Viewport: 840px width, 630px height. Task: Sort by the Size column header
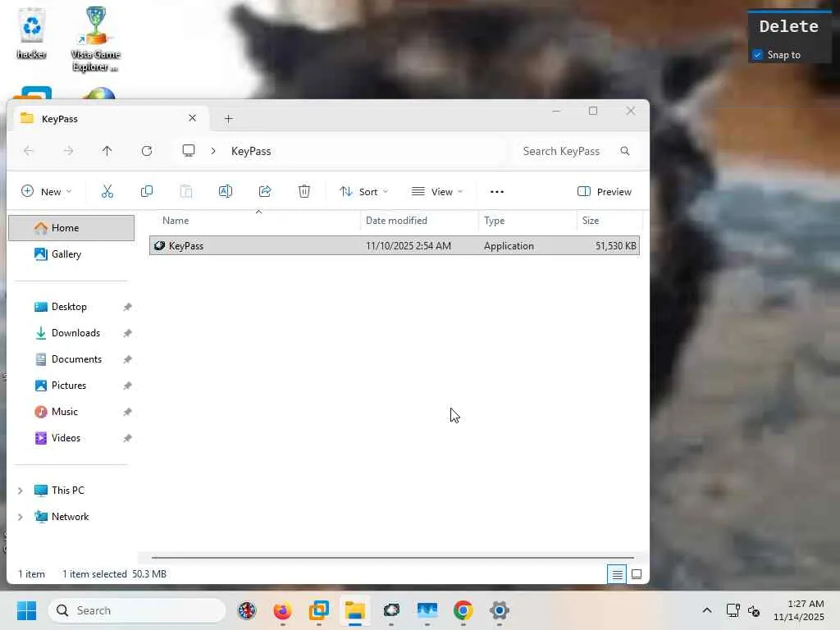[x=609, y=221]
